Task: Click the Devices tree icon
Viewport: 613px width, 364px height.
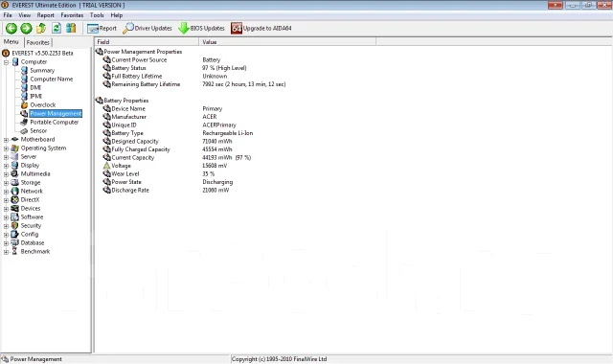Action: coord(15,209)
